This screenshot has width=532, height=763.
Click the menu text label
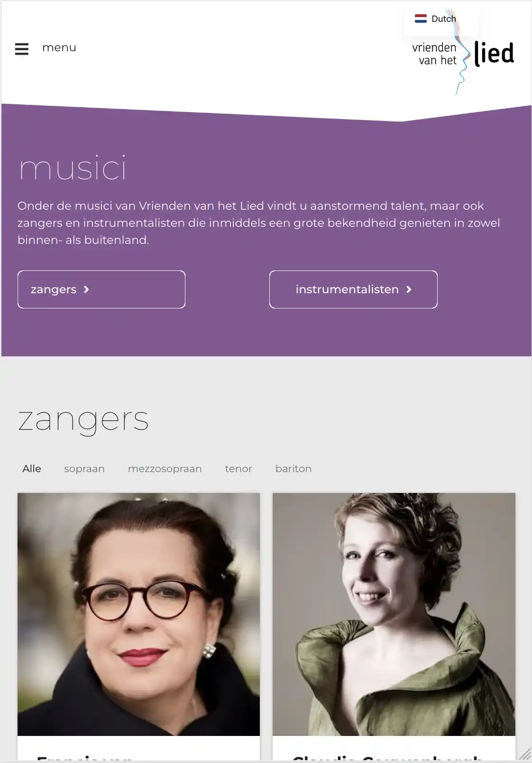(59, 47)
